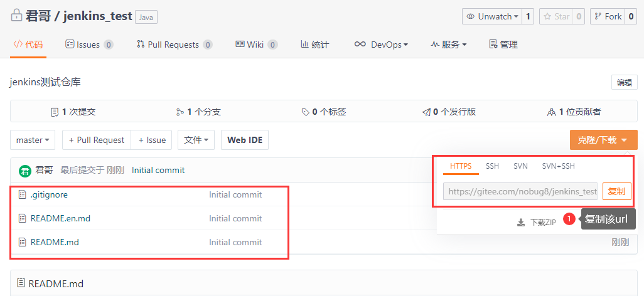Click the download ZIP icon
644x296 pixels.
[x=520, y=222]
